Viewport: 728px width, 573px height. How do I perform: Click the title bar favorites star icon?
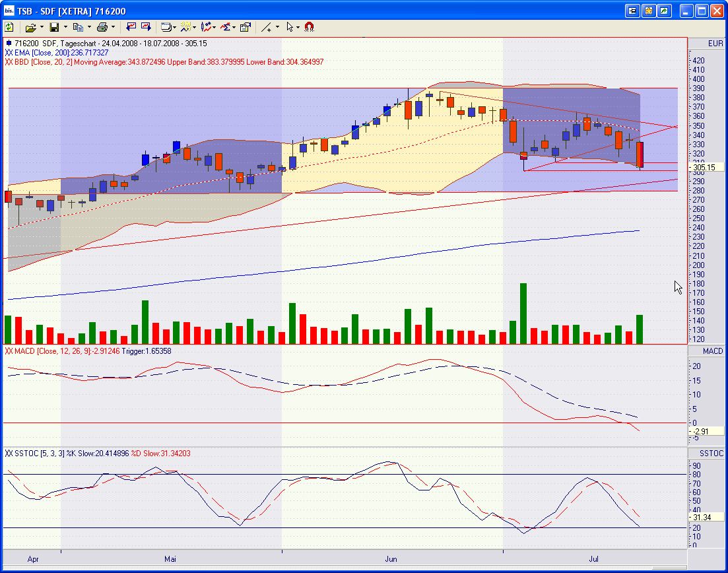click(x=649, y=11)
